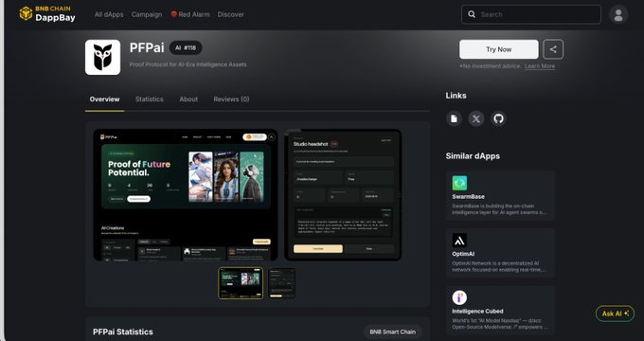Switch to the About tab
Screen dimensions: 644x341
point(188,99)
